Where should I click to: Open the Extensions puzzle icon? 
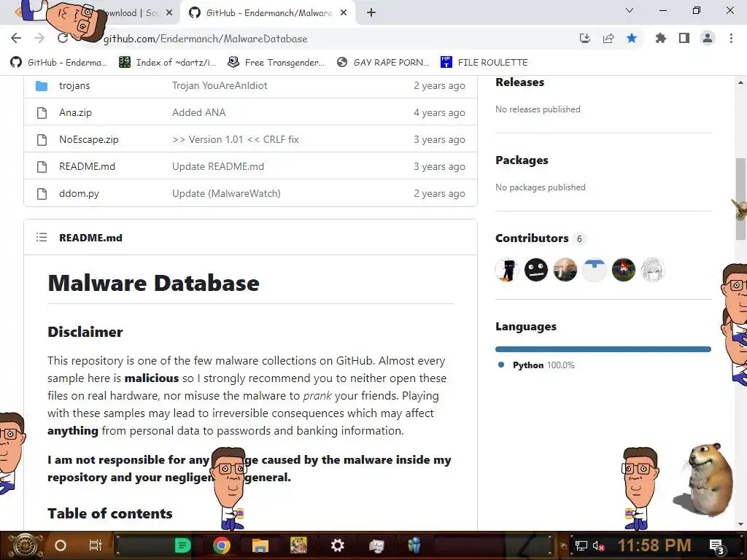pyautogui.click(x=660, y=38)
